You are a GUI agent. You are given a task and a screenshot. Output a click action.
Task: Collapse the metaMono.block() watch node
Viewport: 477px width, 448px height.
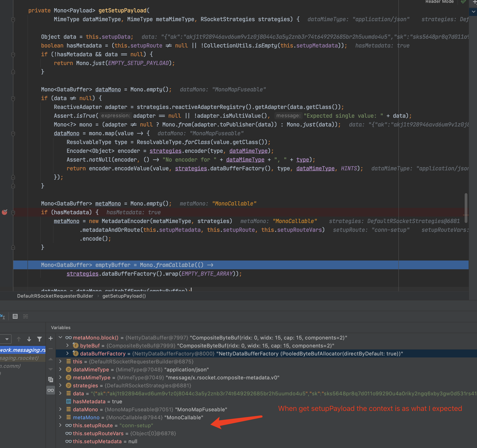60,337
